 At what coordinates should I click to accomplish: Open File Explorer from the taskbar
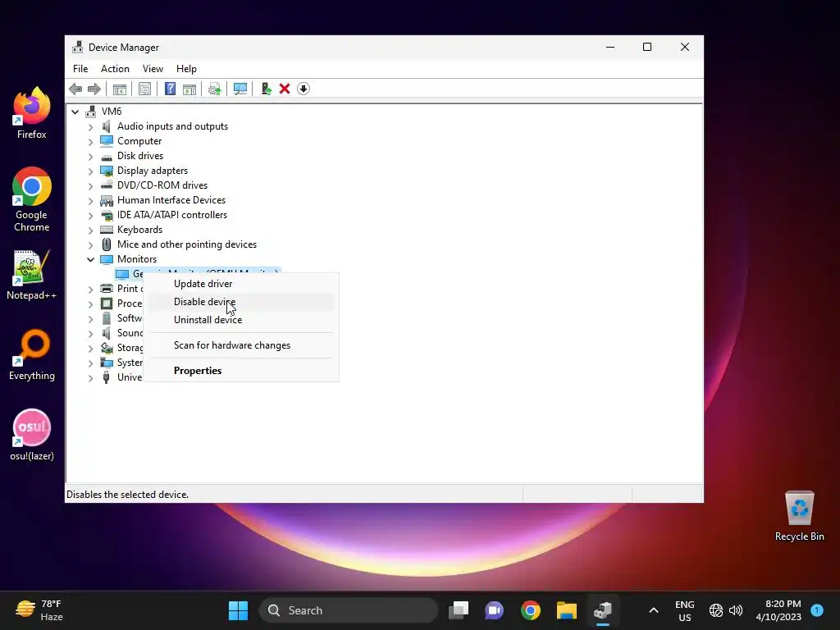tap(566, 610)
